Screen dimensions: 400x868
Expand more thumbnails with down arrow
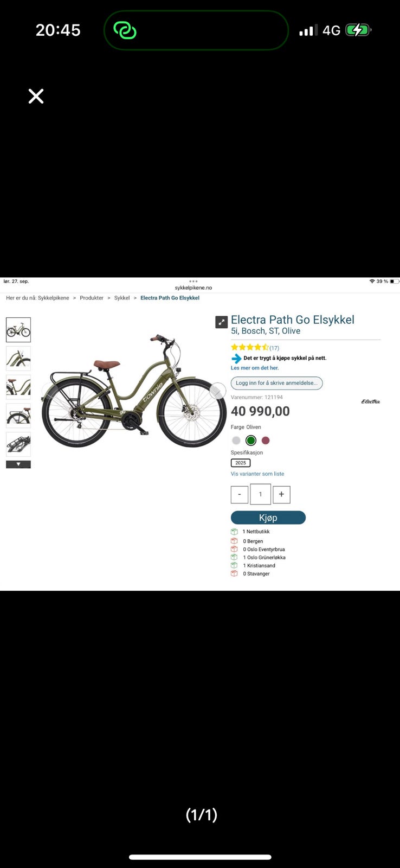coord(18,464)
